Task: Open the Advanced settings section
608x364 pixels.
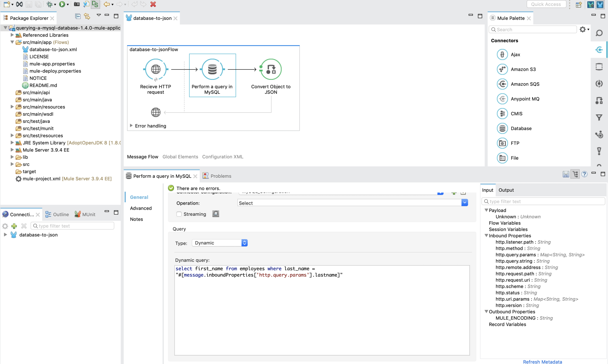Action: point(141,208)
